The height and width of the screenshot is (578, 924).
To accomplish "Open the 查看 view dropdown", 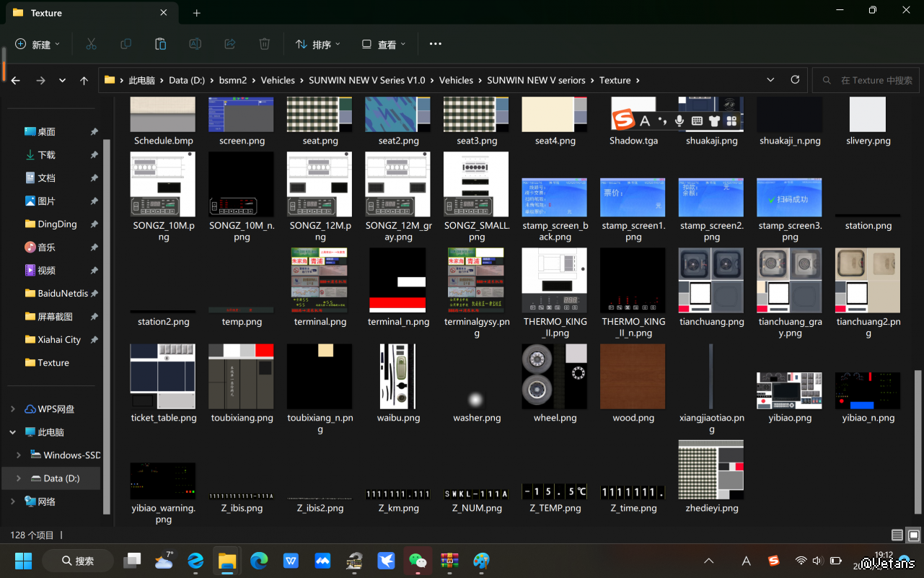I will click(384, 45).
